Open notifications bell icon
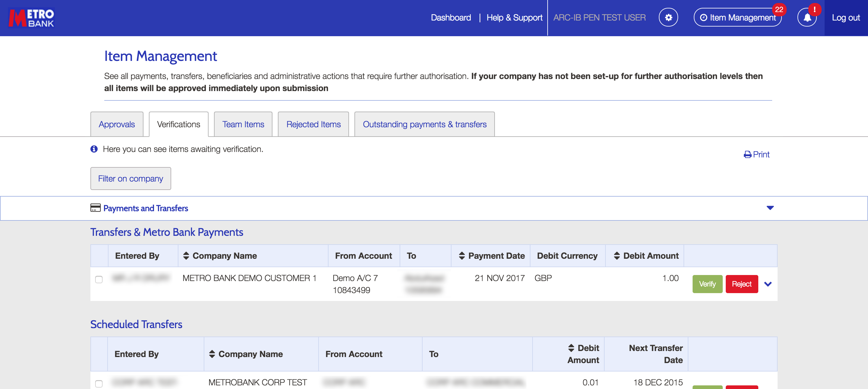 tap(807, 17)
